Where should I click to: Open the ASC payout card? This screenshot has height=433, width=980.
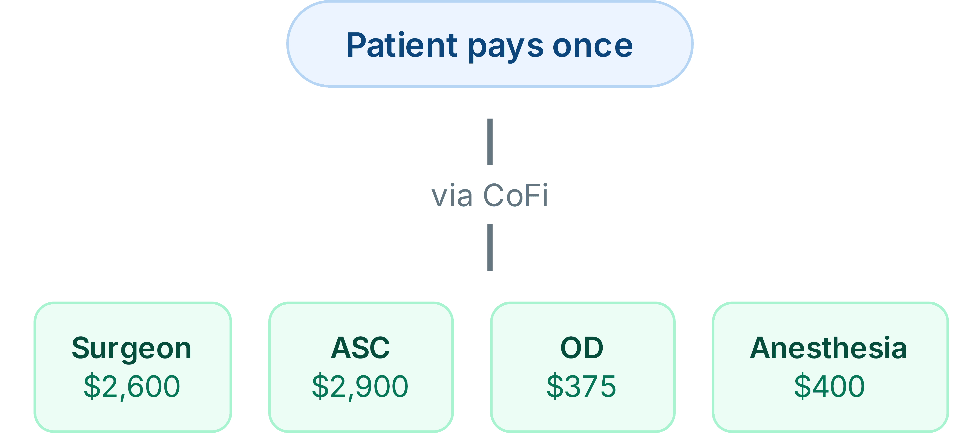(361, 367)
